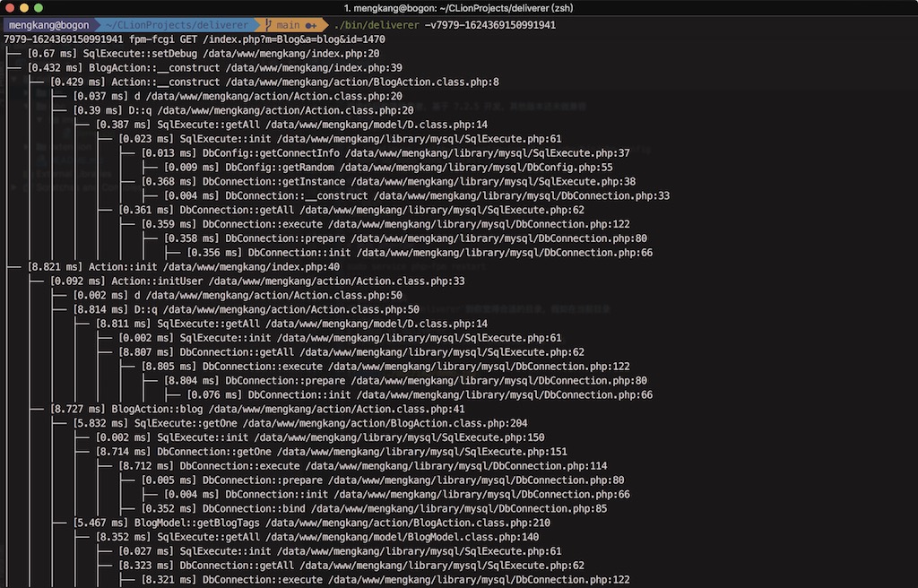Image resolution: width=918 pixels, height=588 pixels.
Task: Click the terminal window title text
Action: tap(458, 8)
